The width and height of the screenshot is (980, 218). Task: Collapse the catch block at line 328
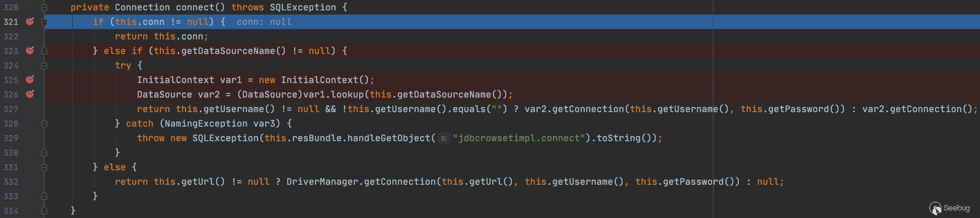click(x=44, y=124)
